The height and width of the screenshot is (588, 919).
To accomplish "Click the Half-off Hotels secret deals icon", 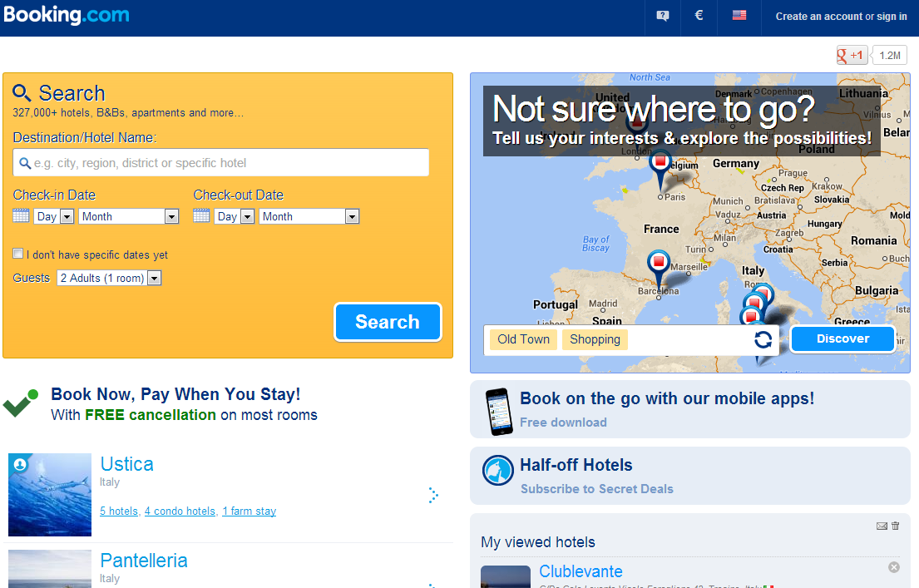I will click(x=497, y=470).
